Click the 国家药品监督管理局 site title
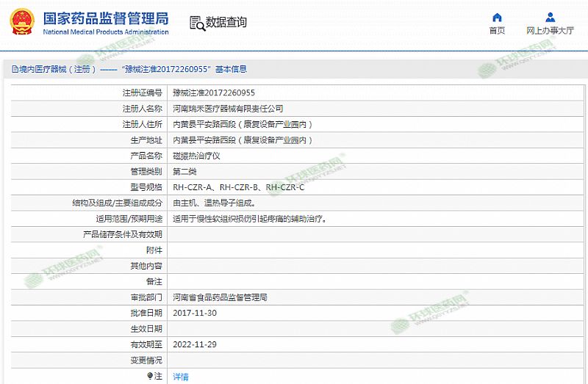 106,18
